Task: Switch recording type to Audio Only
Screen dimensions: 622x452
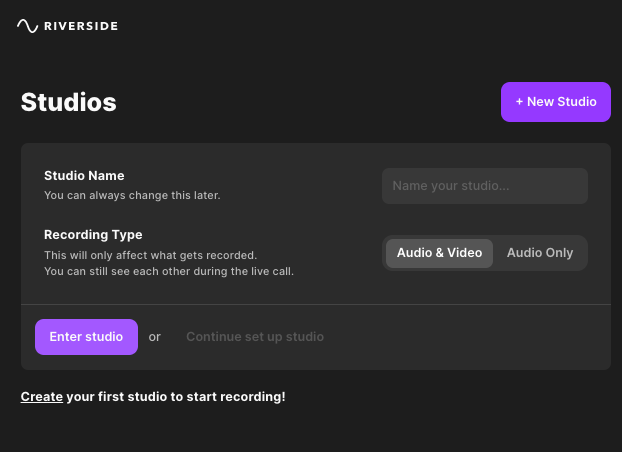Action: coord(540,253)
